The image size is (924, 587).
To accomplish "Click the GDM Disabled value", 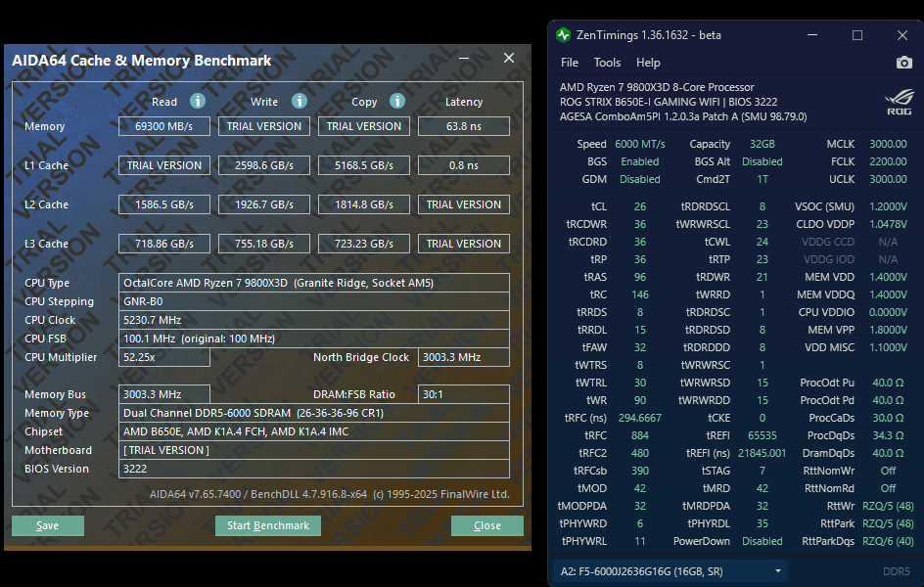I will 640,179.
